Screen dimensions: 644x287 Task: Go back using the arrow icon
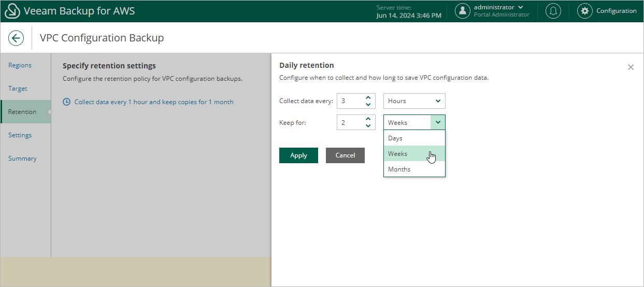point(16,38)
